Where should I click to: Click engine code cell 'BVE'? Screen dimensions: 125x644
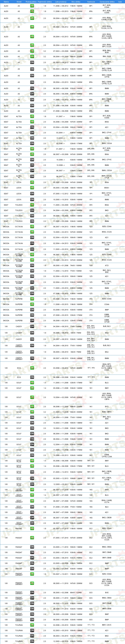(107, 593)
